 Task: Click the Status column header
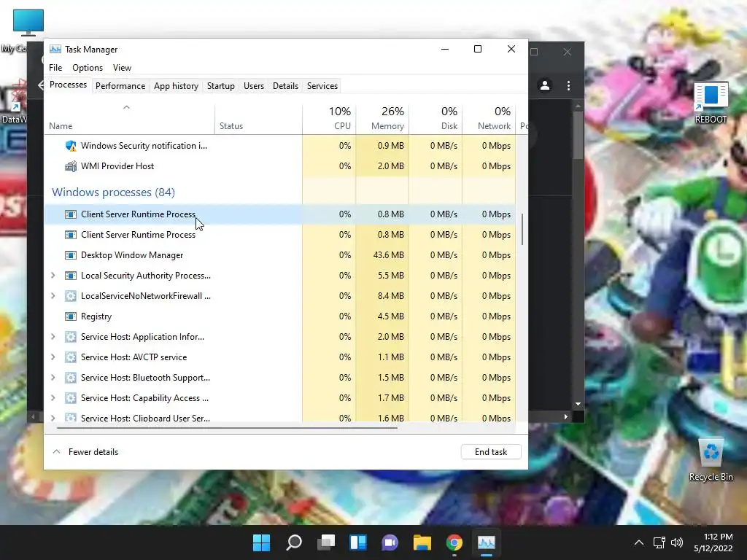pos(259,119)
